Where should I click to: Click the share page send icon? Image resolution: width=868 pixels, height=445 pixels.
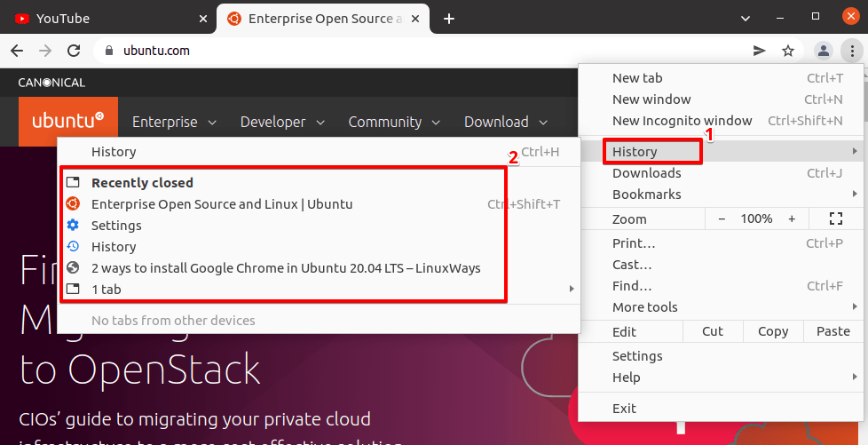click(760, 51)
